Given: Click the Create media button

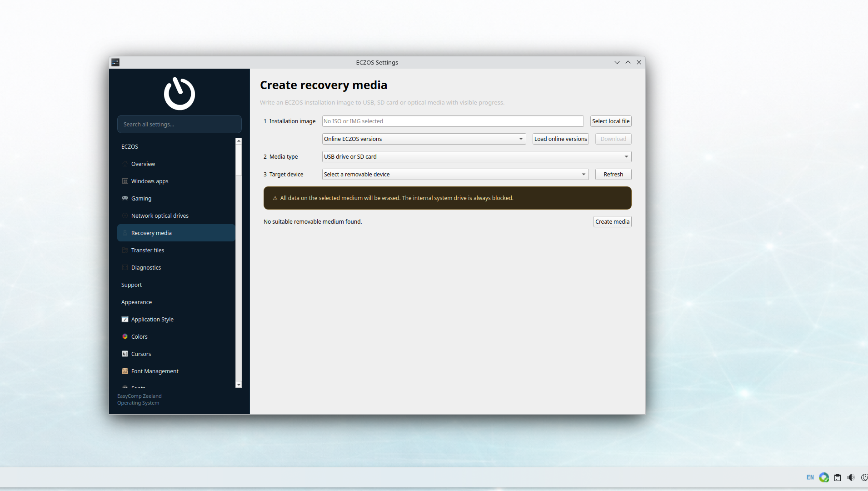Looking at the screenshot, I should click(613, 221).
